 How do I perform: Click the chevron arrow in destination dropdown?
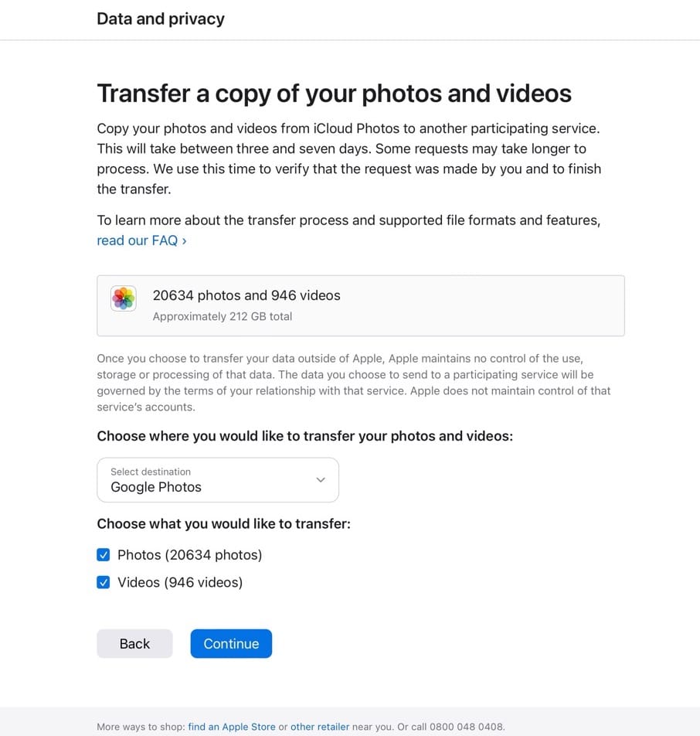coord(321,479)
